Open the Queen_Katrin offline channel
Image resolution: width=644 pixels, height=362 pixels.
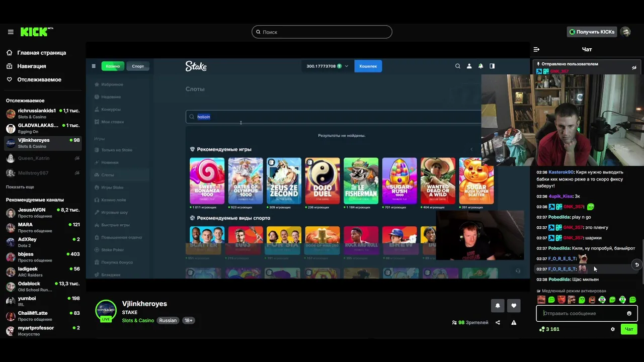pyautogui.click(x=43, y=158)
